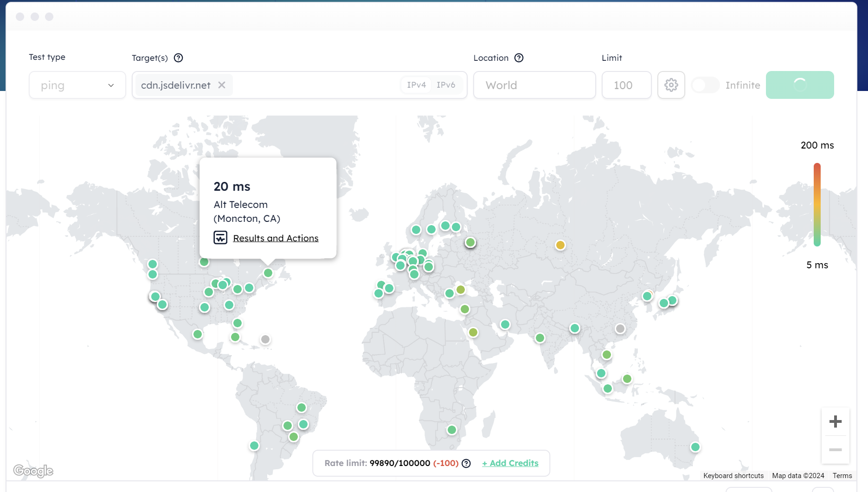
Task: Open the settings gear button
Action: click(x=671, y=85)
